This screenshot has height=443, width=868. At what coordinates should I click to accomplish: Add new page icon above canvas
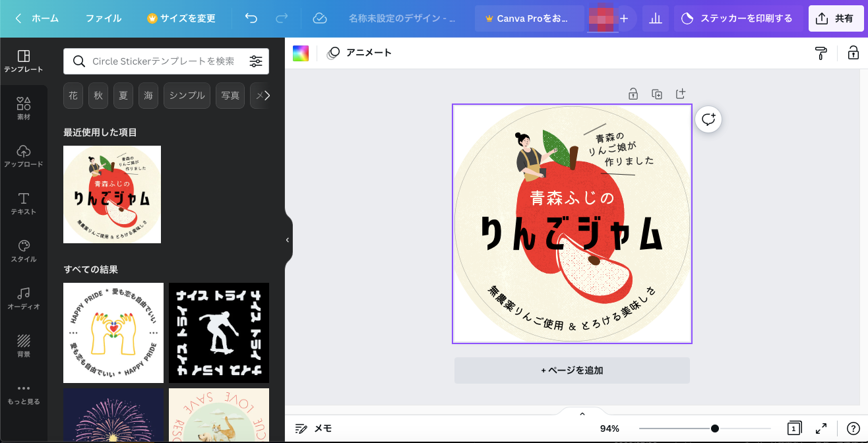pos(681,94)
